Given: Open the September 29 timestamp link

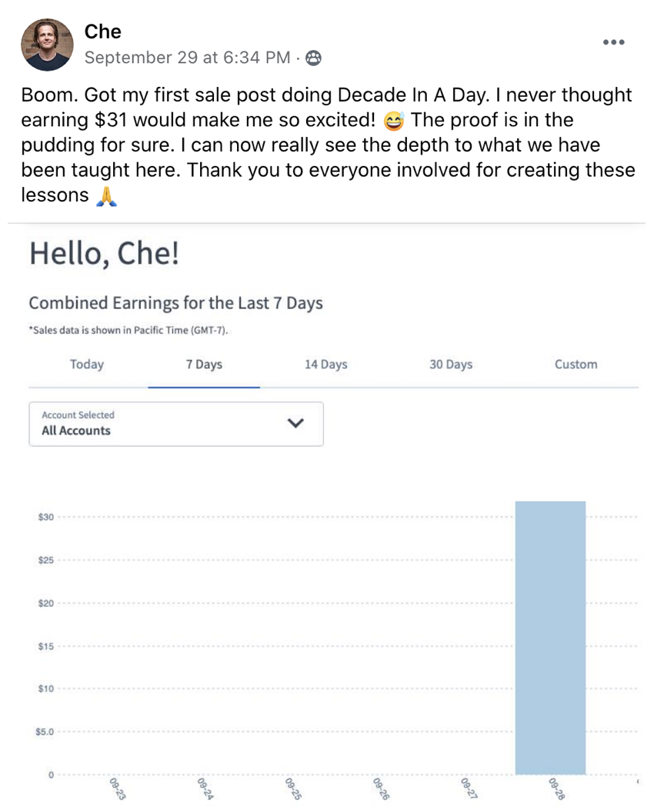Looking at the screenshot, I should [x=187, y=58].
